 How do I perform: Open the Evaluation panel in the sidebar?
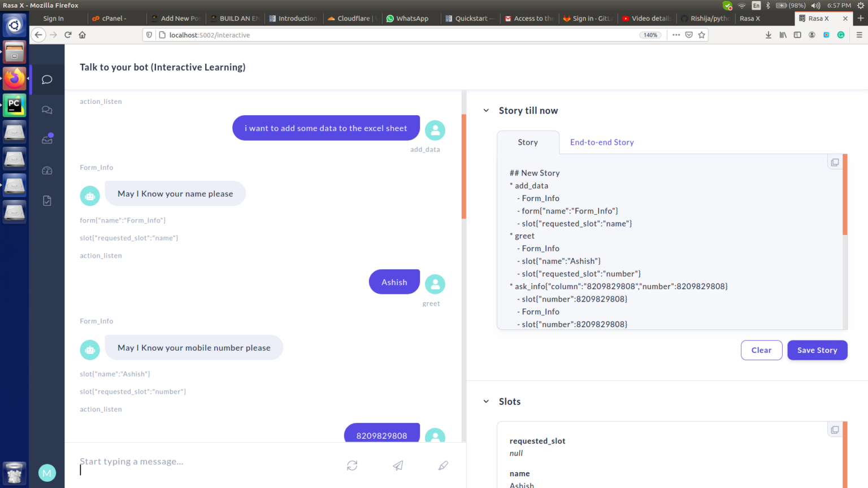[47, 201]
